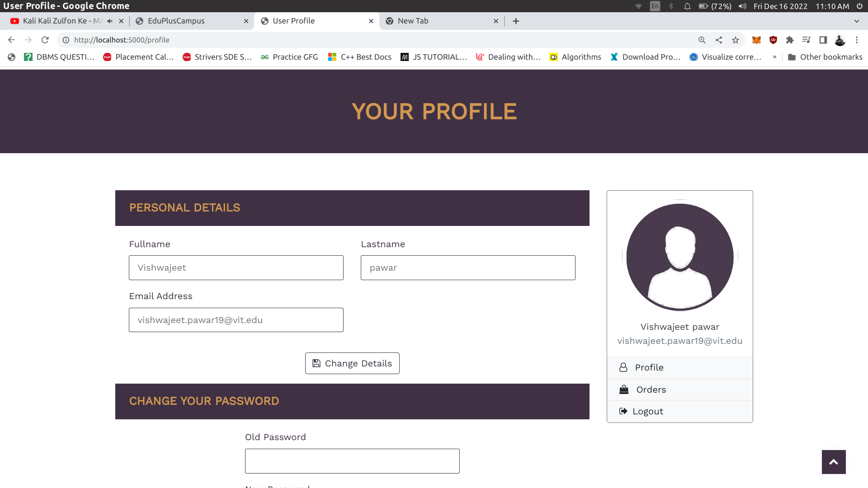Select the Orders item in the sidebar
868x488 pixels.
click(x=651, y=389)
